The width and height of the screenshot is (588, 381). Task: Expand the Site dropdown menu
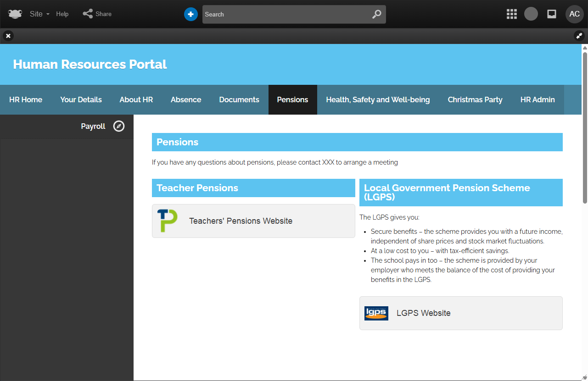pos(39,14)
